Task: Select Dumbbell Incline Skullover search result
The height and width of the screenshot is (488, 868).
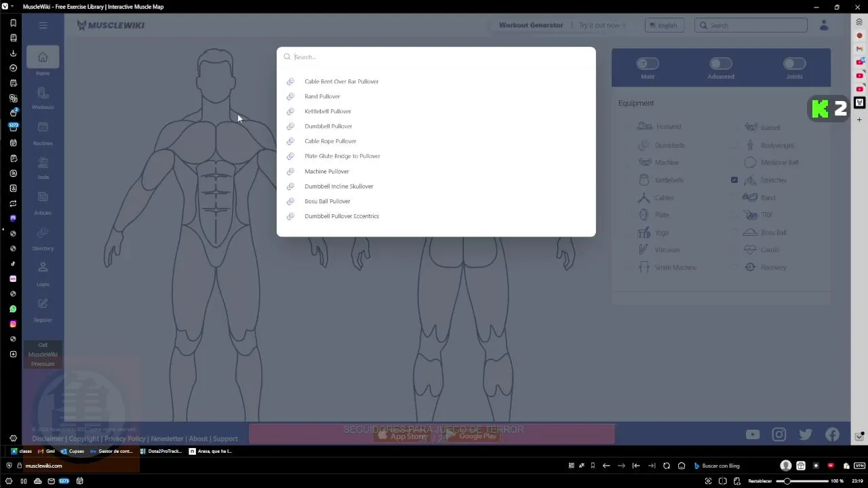Action: (x=436, y=186)
